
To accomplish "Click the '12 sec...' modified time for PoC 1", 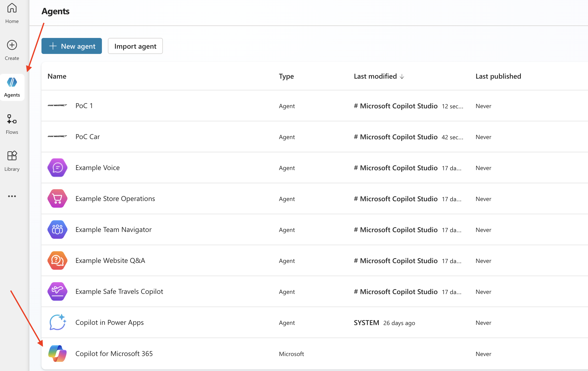I will (x=453, y=106).
